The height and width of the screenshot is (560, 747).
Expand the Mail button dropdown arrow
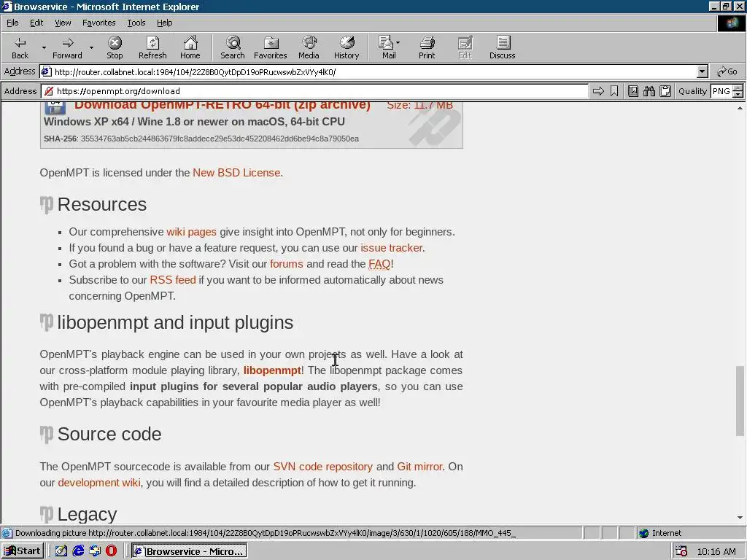point(398,43)
